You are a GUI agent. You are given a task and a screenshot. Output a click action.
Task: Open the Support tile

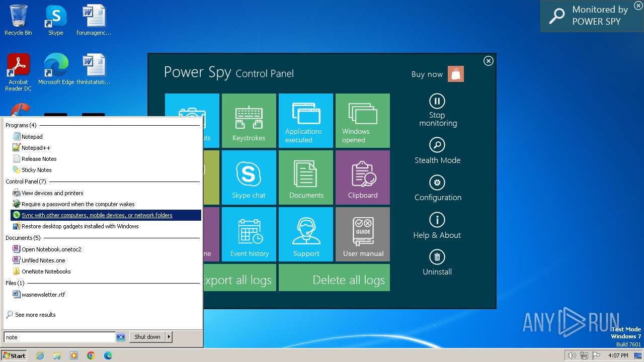coord(306,234)
